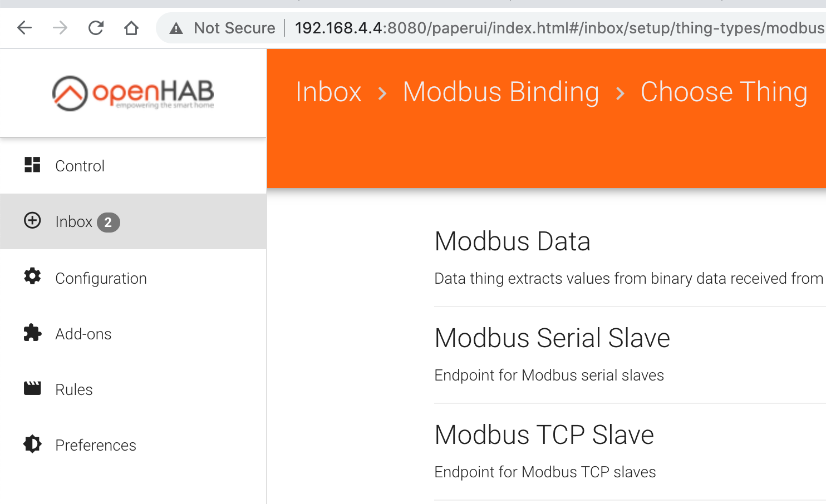The width and height of the screenshot is (826, 504).
Task: Navigate to Inbox breadcrumb
Action: coord(328,92)
